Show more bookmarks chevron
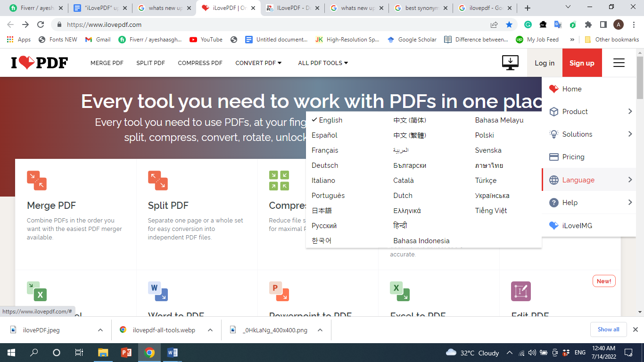This screenshot has width=644, height=362. pyautogui.click(x=572, y=40)
